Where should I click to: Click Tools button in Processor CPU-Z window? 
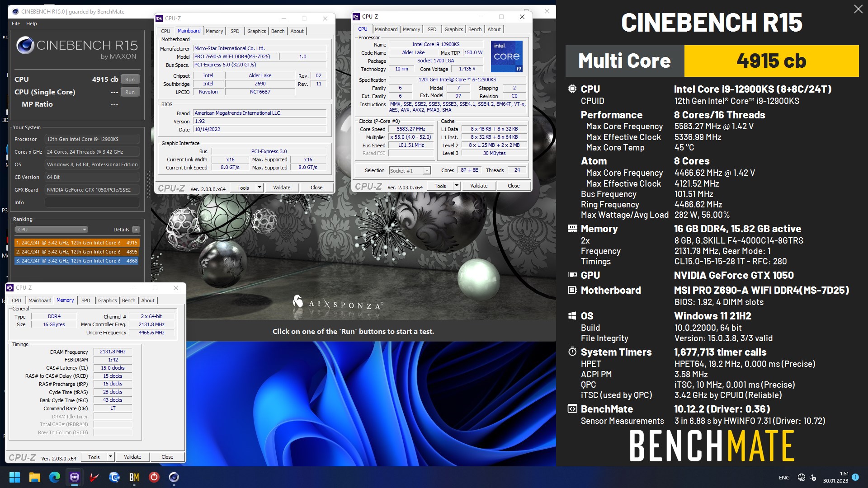pos(440,186)
